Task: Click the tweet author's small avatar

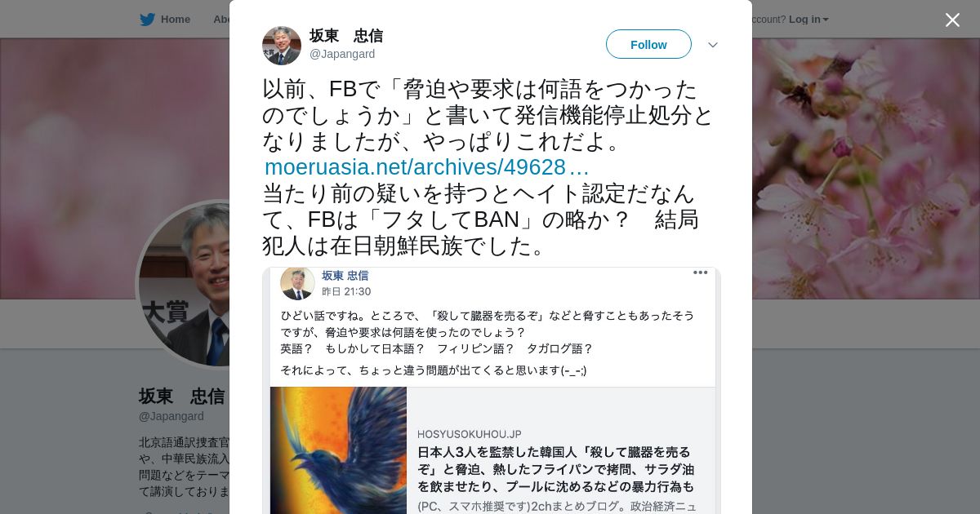Action: (282, 46)
